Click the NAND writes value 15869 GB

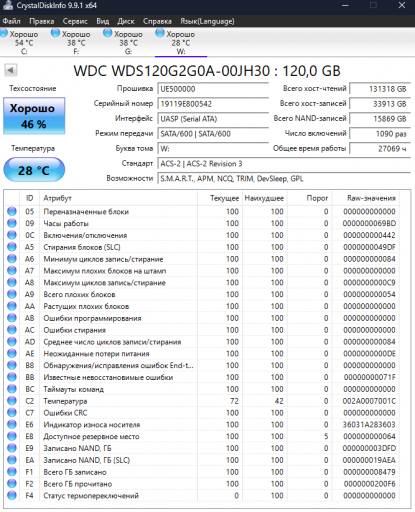click(x=380, y=119)
